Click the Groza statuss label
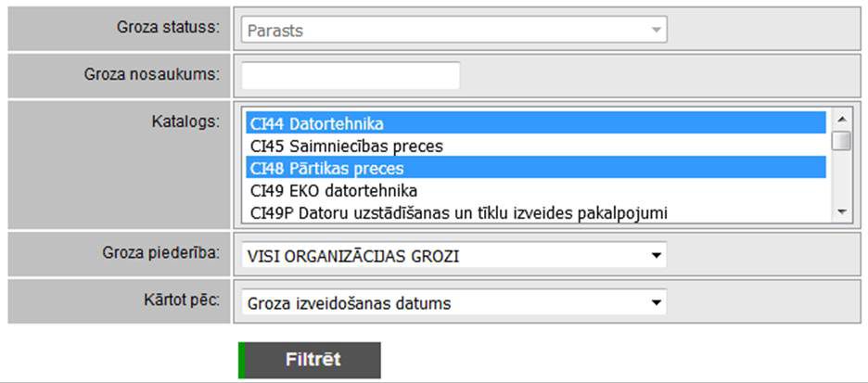The image size is (868, 383). [168, 26]
